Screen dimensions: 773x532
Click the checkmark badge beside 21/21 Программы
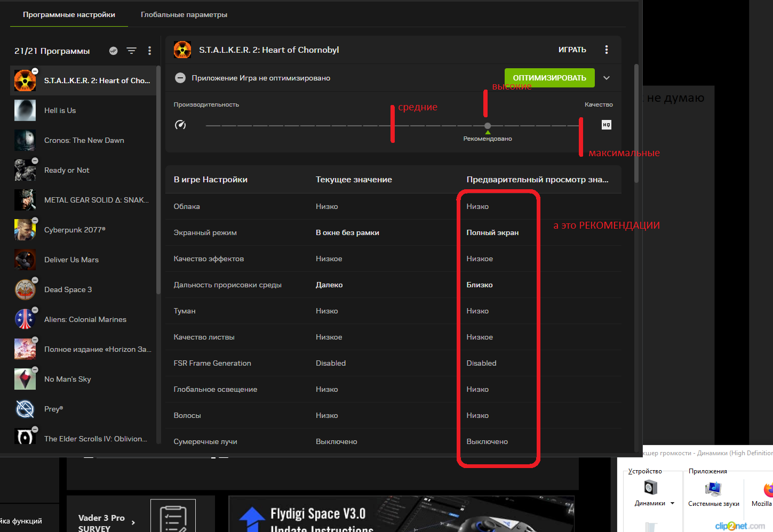113,51
